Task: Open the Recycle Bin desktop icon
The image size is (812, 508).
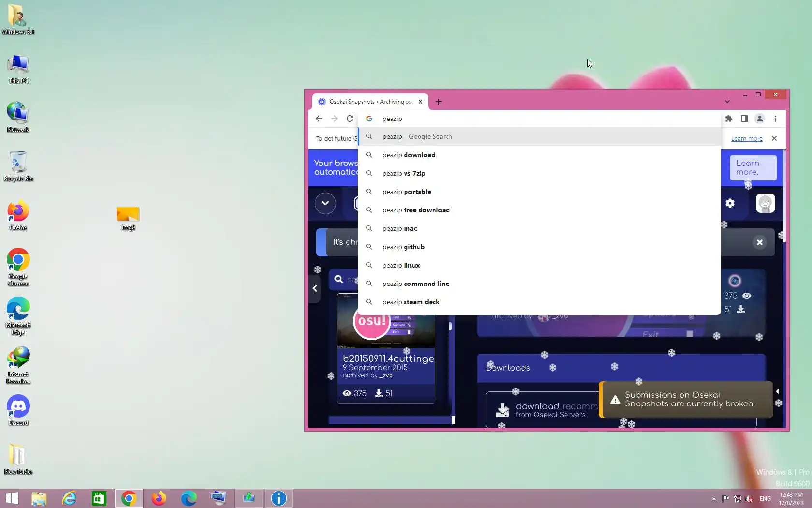Action: pos(18,166)
